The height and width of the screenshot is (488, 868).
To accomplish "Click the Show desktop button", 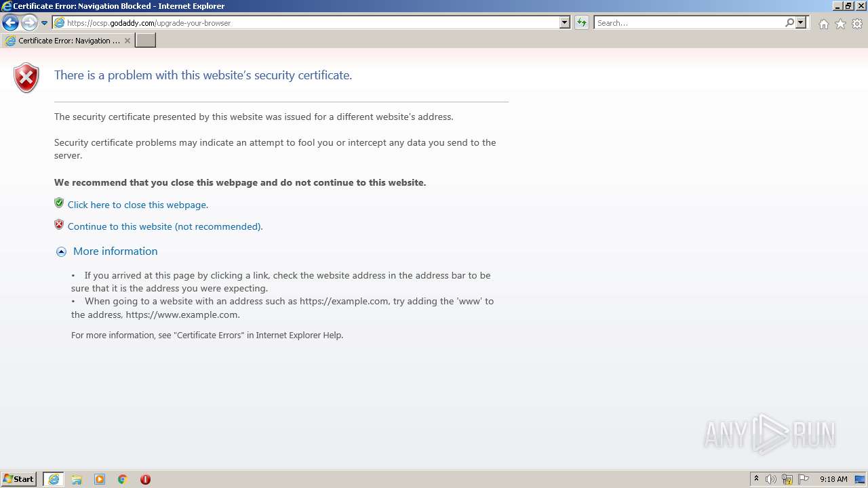I will [x=861, y=479].
